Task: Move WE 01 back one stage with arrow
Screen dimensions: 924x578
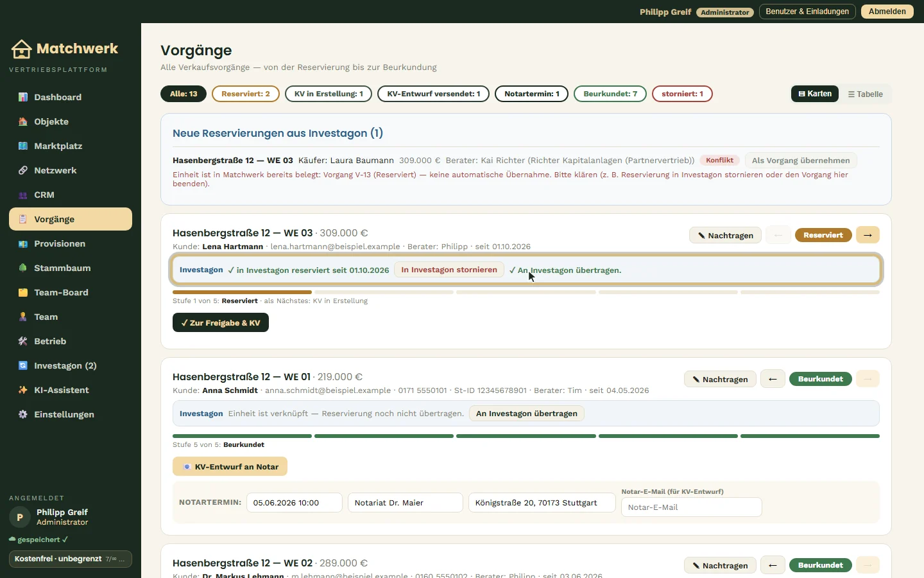Action: click(x=773, y=379)
